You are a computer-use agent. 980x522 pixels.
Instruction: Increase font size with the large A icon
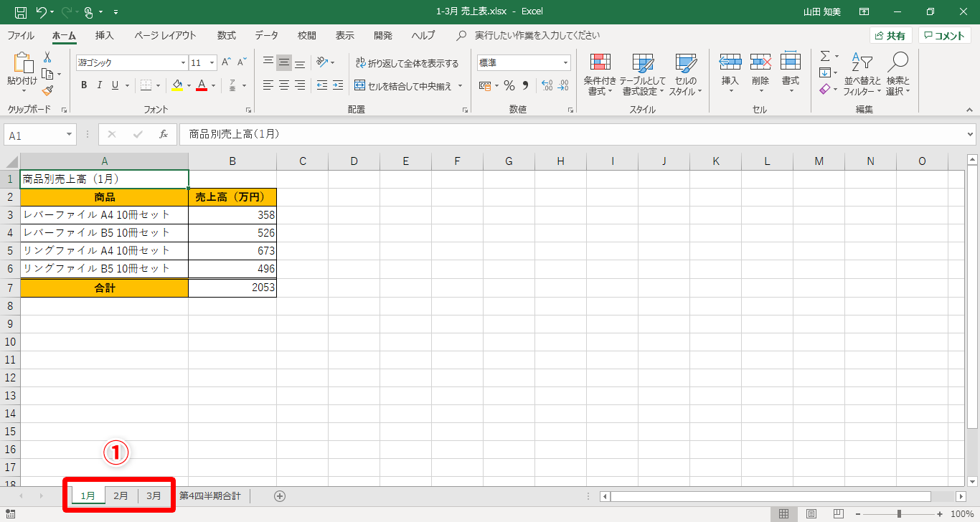pyautogui.click(x=226, y=62)
